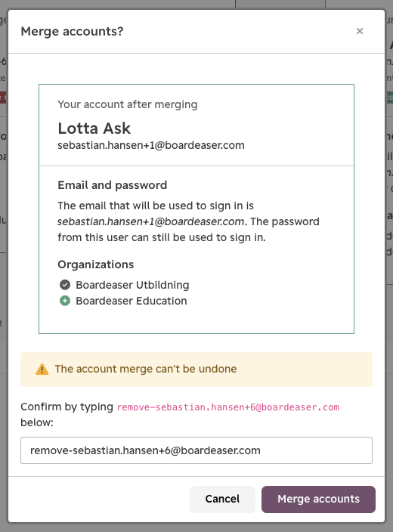Click the checkmark icon beside Boardeaser Utbildning

65,285
